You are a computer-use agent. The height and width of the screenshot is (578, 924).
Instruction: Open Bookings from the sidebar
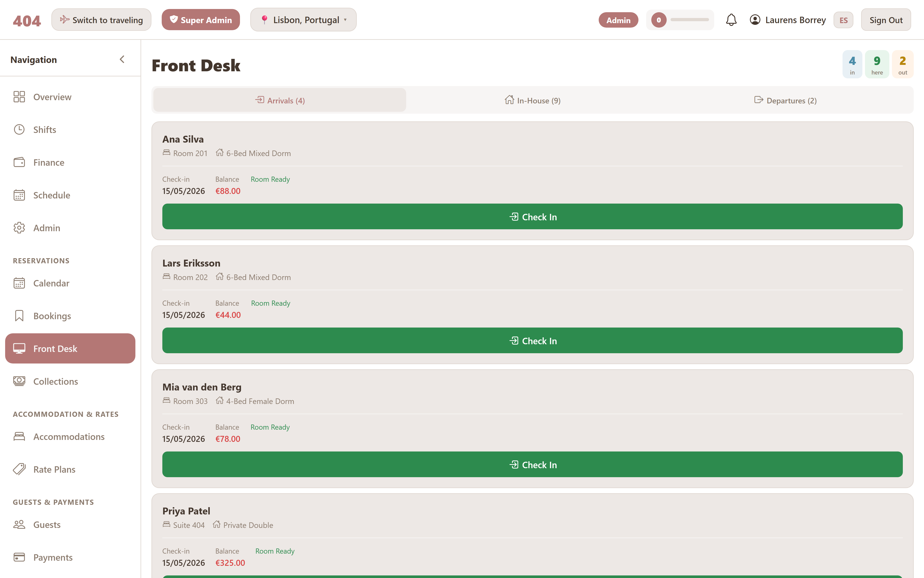70,316
